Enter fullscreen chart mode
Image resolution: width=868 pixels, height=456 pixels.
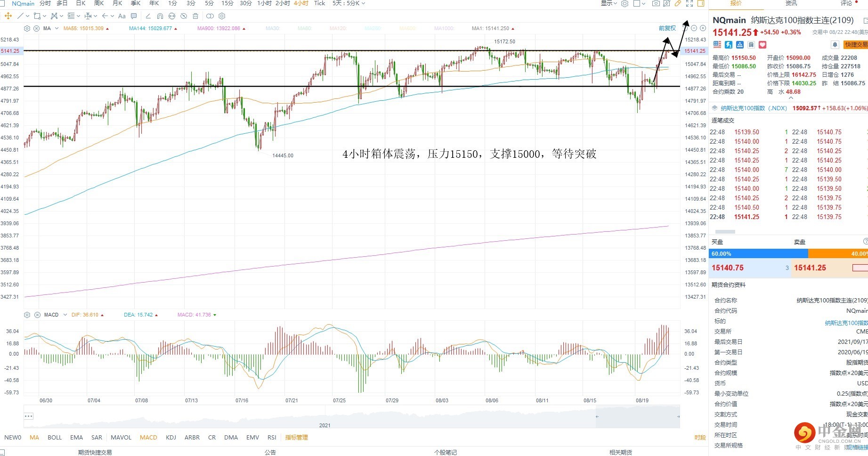coord(690,3)
